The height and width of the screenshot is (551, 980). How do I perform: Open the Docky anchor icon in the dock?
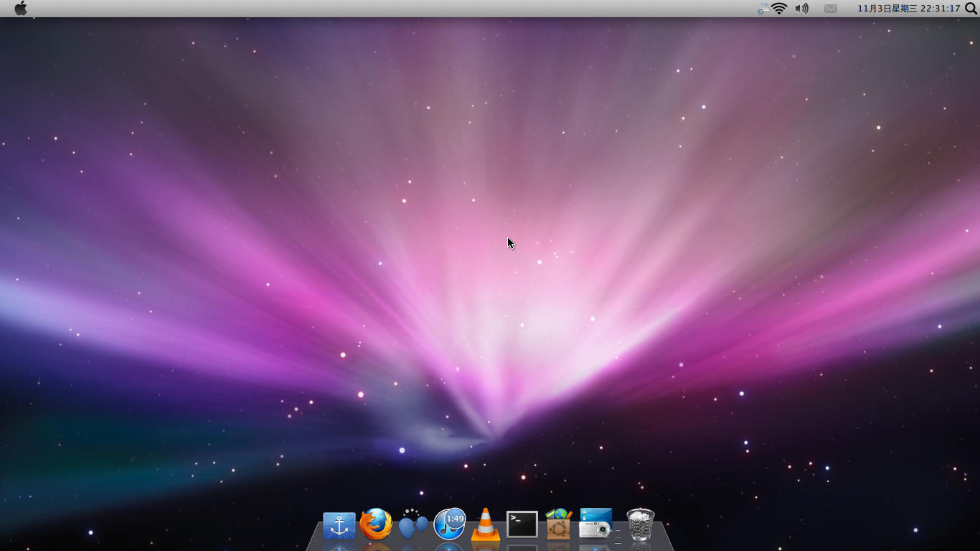[339, 526]
